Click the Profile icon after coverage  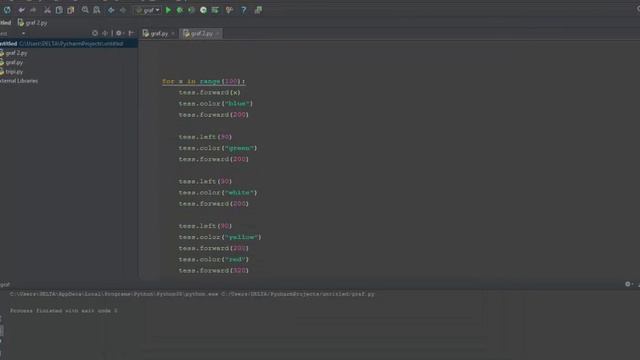[203, 10]
